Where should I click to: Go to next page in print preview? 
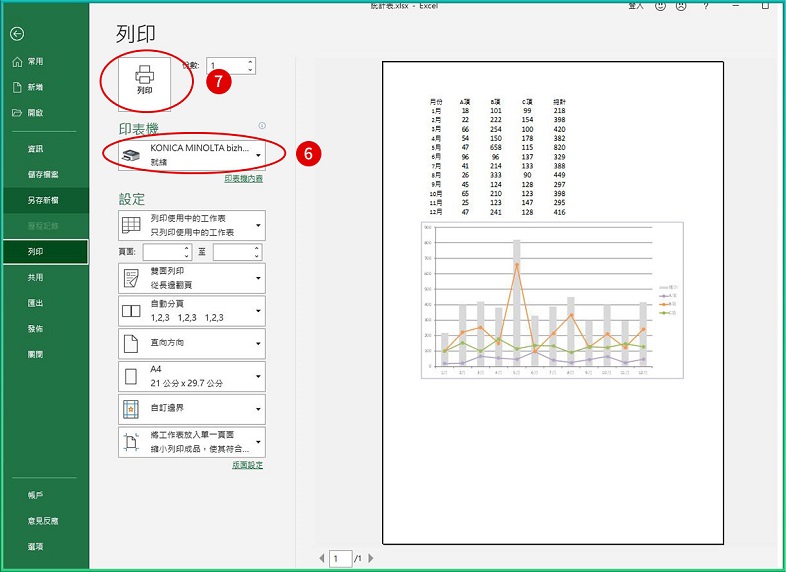pyautogui.click(x=371, y=558)
